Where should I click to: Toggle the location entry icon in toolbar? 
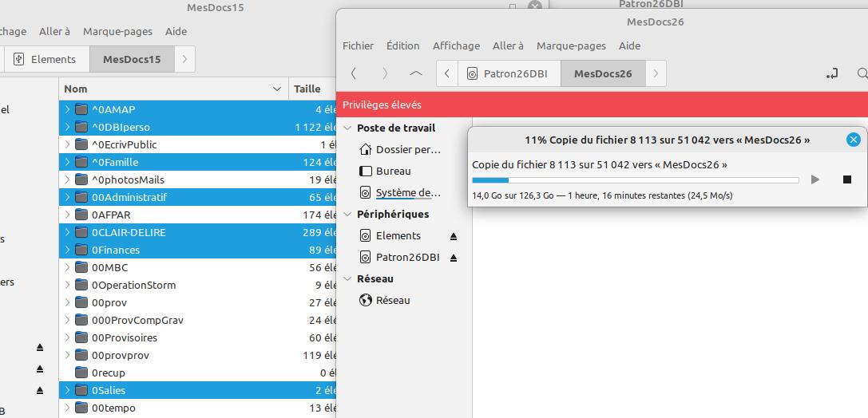point(832,73)
